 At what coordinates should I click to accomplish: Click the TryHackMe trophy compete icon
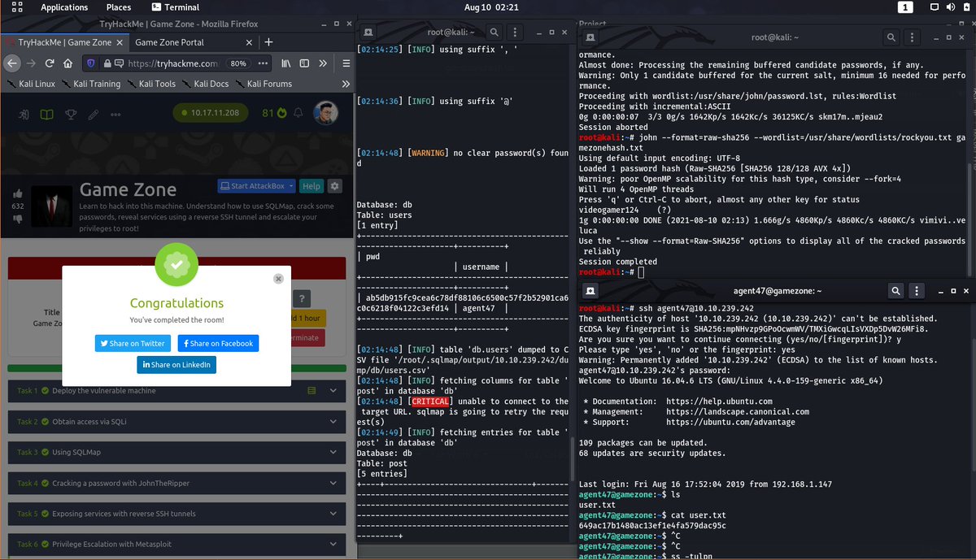pos(71,113)
